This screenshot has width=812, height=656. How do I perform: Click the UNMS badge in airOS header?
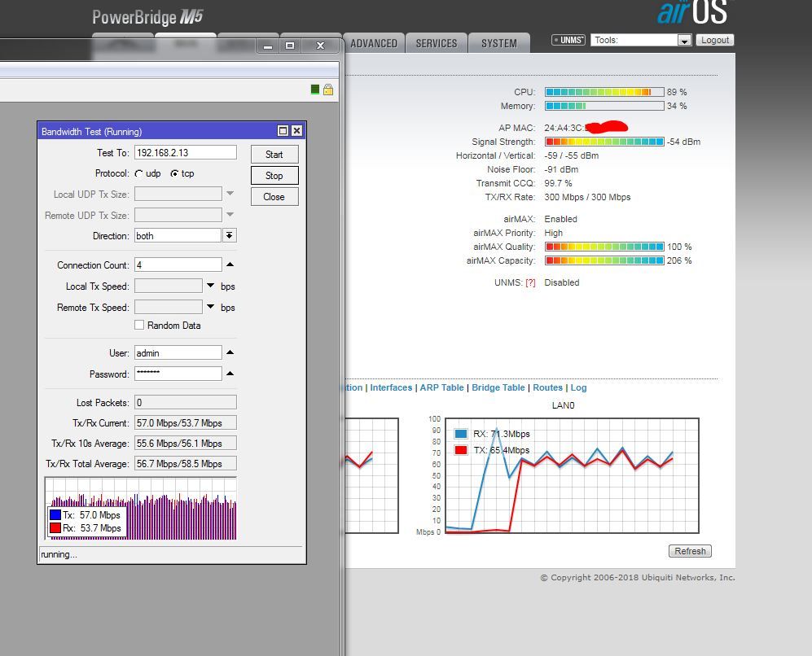coord(568,40)
